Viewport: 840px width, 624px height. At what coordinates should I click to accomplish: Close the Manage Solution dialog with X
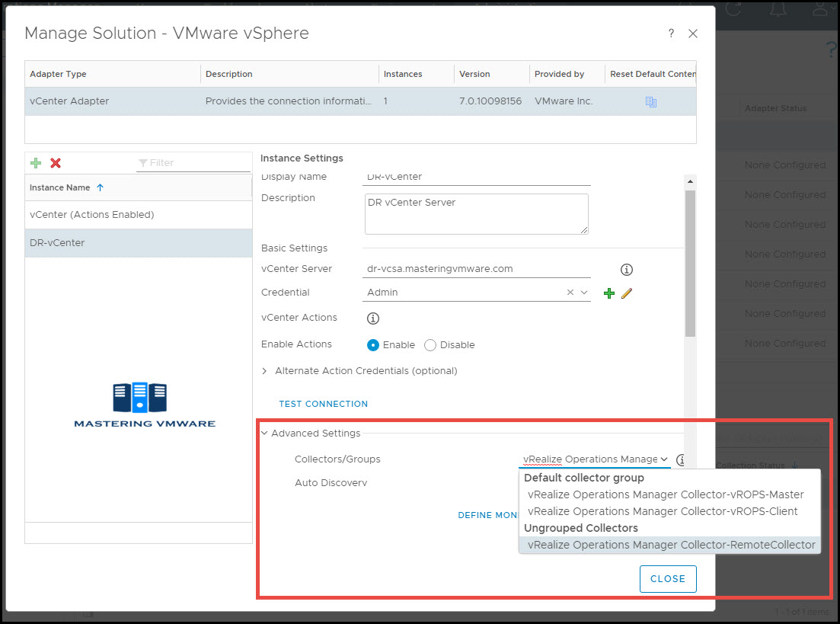point(693,34)
